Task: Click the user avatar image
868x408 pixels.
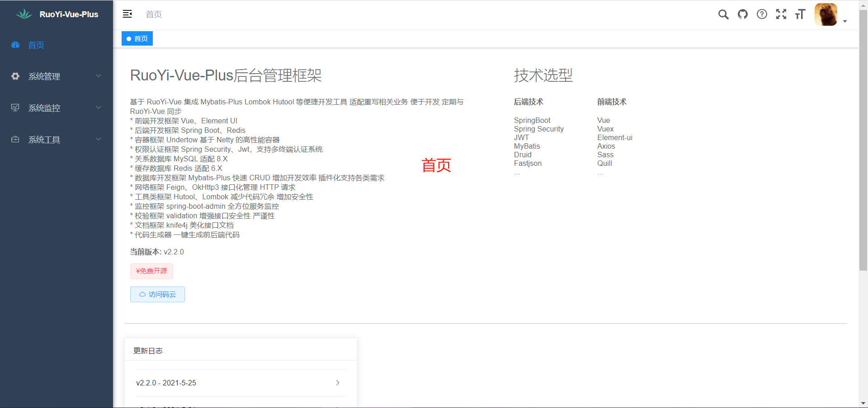Action: click(826, 14)
